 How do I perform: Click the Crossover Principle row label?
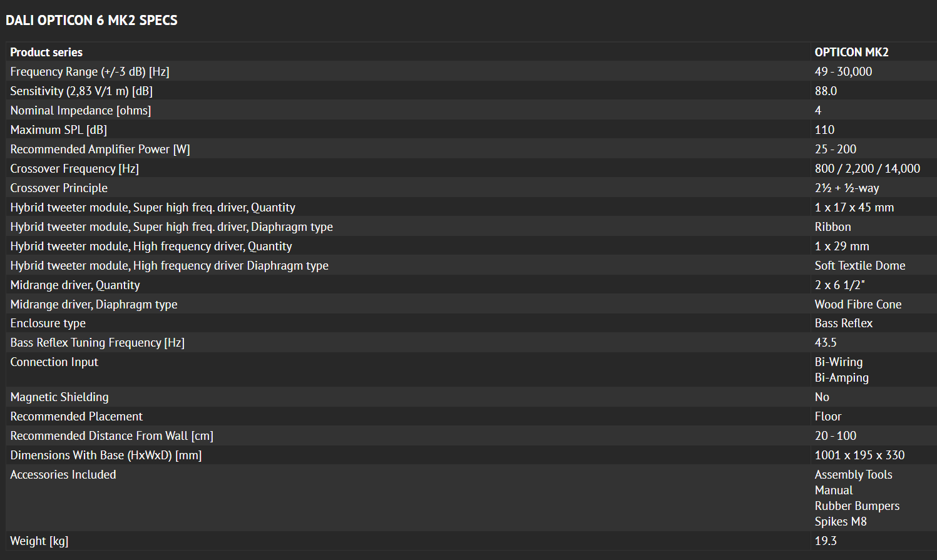[59, 188]
